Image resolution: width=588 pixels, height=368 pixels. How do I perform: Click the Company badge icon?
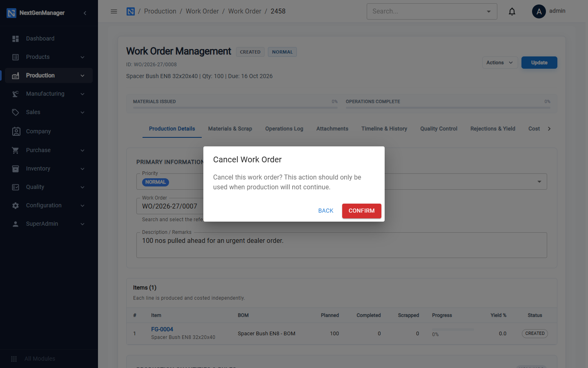16,131
